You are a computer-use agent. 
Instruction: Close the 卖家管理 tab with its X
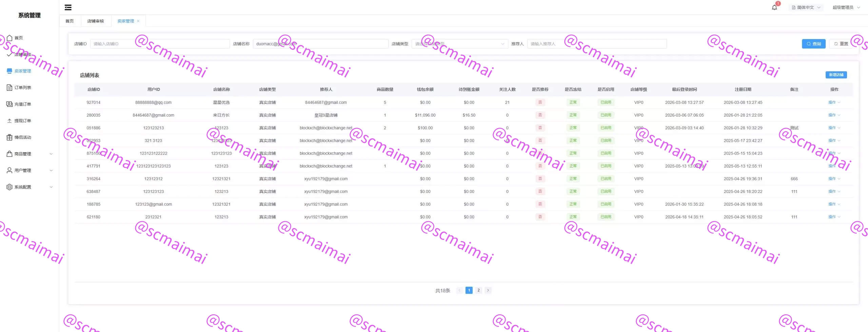(x=138, y=21)
